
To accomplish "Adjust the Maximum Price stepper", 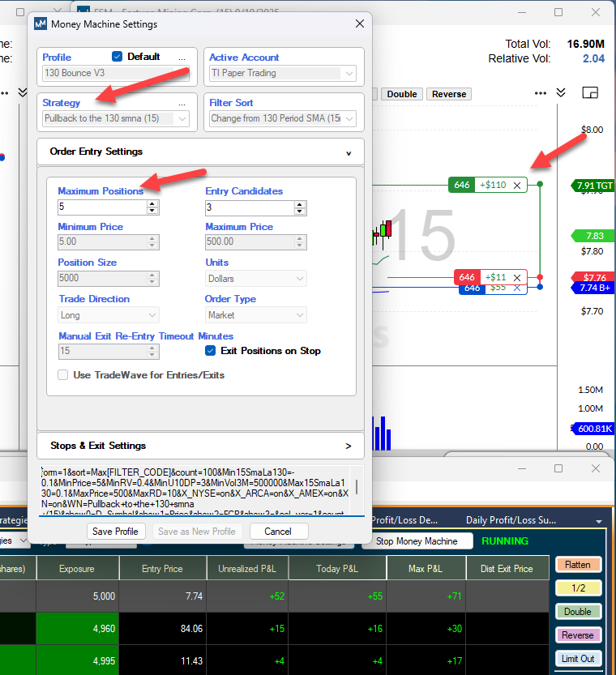I will point(300,242).
